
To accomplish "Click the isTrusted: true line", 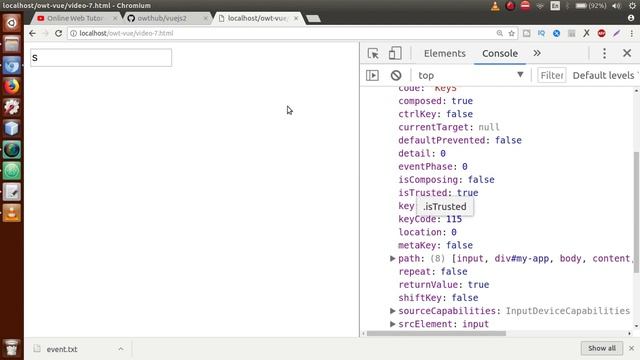I will point(438,193).
